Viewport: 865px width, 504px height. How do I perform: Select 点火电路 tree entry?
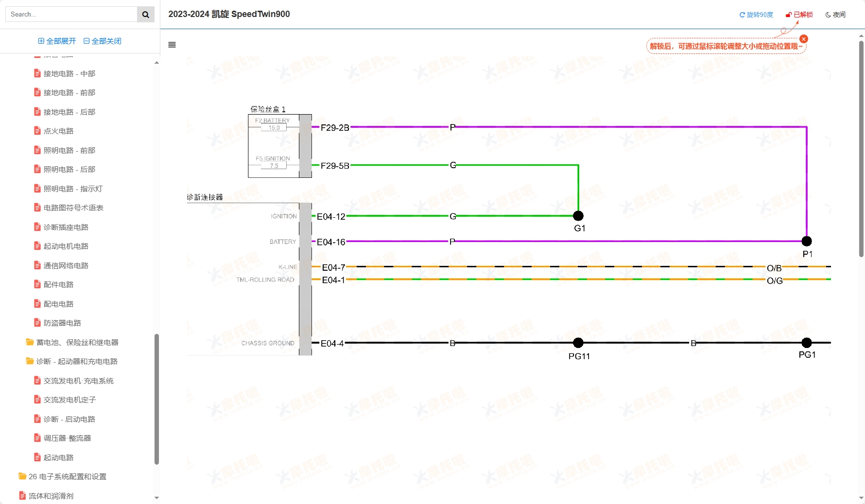pos(59,131)
